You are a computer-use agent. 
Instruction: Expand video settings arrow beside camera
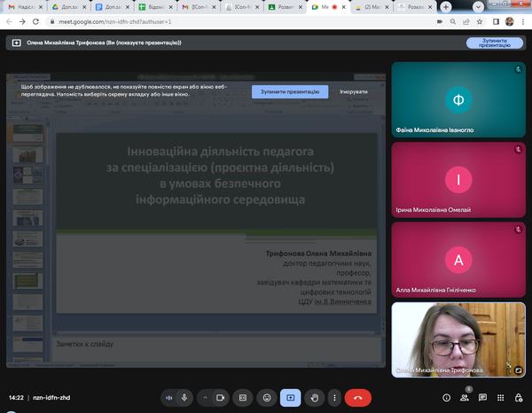coord(204,398)
